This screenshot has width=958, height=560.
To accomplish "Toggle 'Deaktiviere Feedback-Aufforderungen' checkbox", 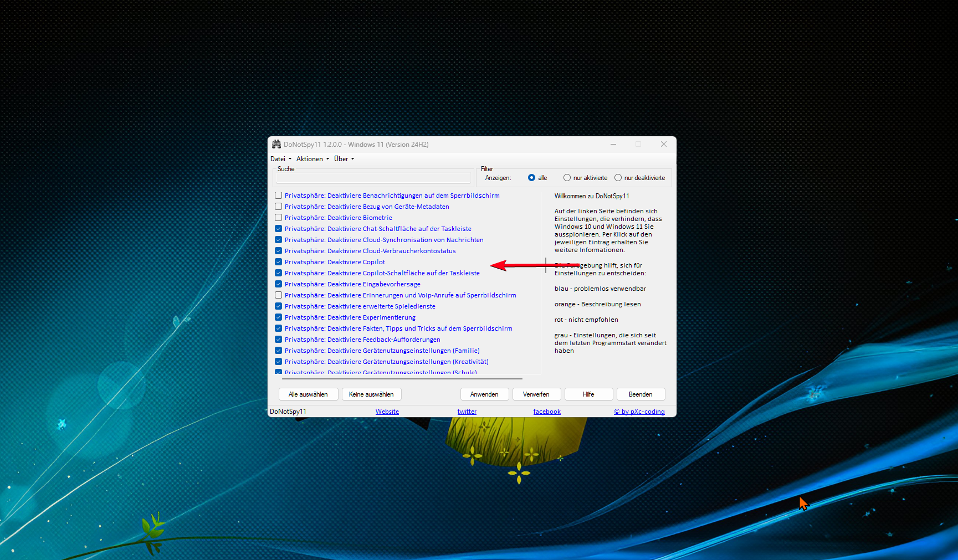I will point(279,340).
